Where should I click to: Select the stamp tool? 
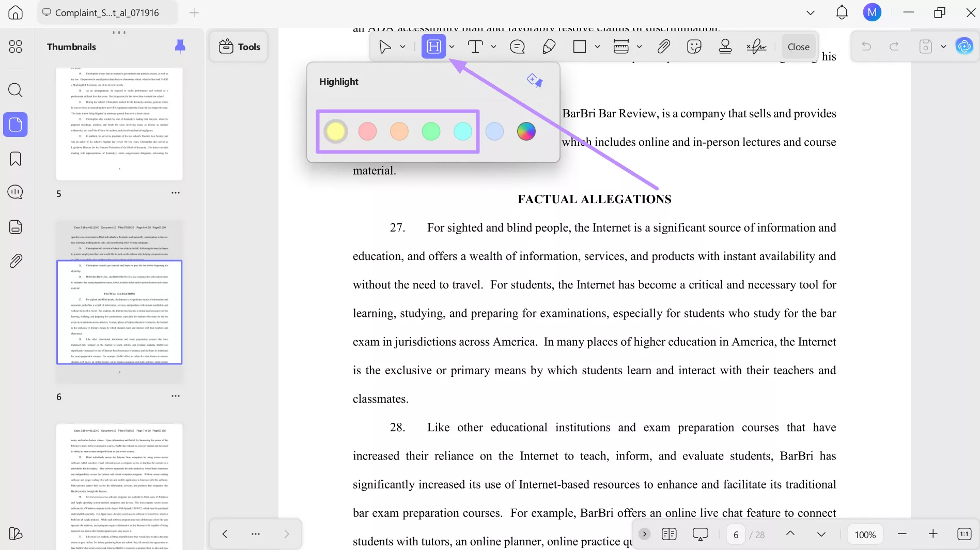[725, 47]
